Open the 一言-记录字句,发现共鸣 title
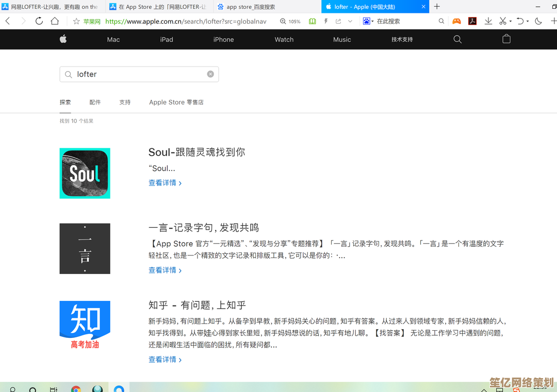Viewport: 557px width, 392px height. tap(204, 227)
